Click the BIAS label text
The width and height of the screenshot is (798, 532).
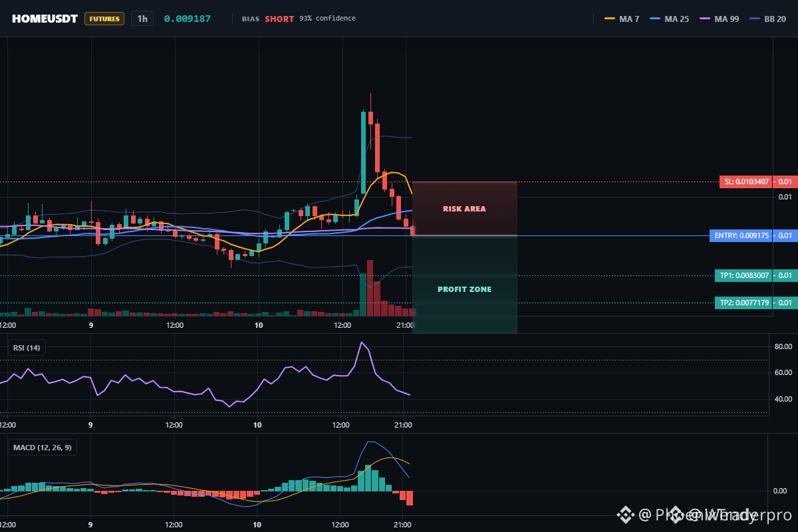point(250,19)
